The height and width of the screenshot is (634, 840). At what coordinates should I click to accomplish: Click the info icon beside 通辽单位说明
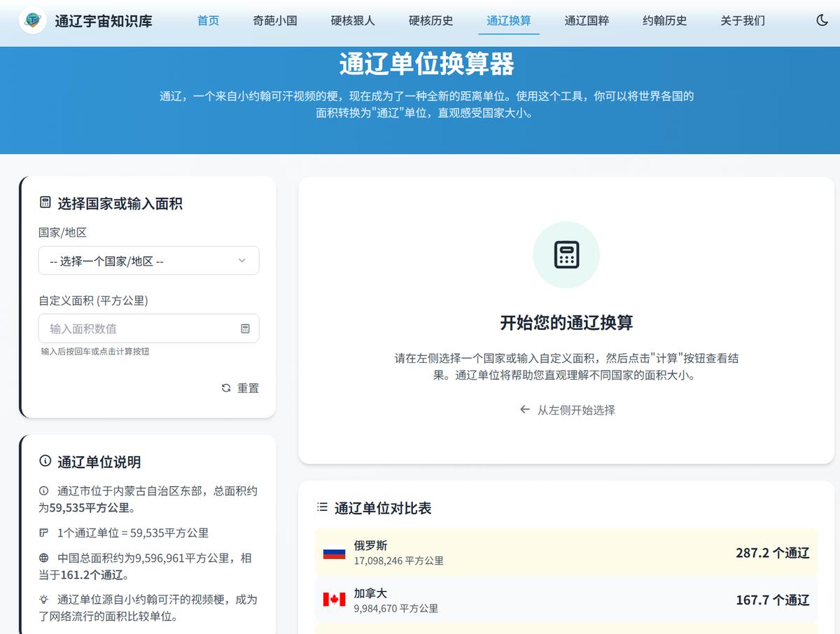coord(45,462)
